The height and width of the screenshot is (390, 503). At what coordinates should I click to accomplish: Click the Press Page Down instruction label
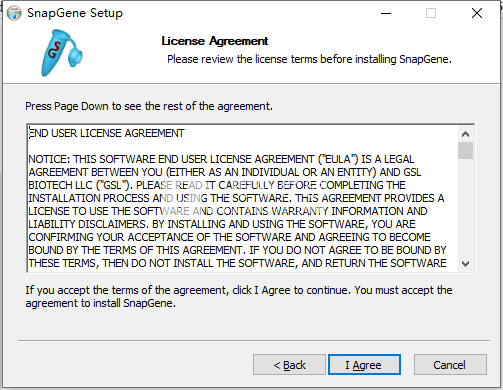pyautogui.click(x=149, y=106)
